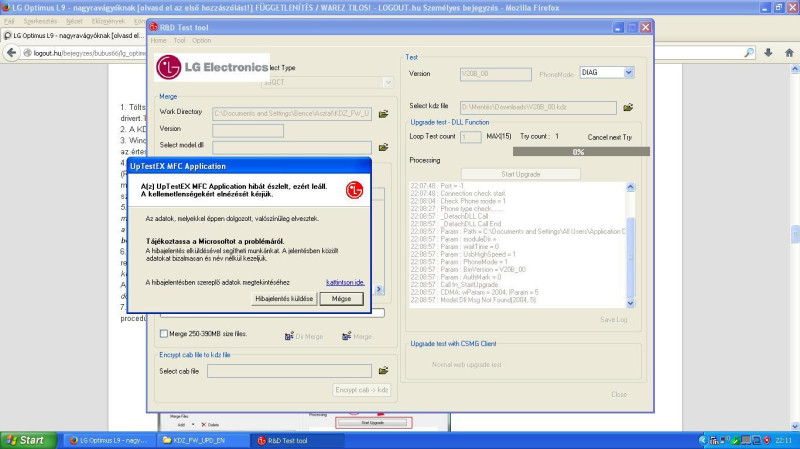Open folder icon beside Select kdz file
Viewport: 800px width, 449px height.
[628, 107]
